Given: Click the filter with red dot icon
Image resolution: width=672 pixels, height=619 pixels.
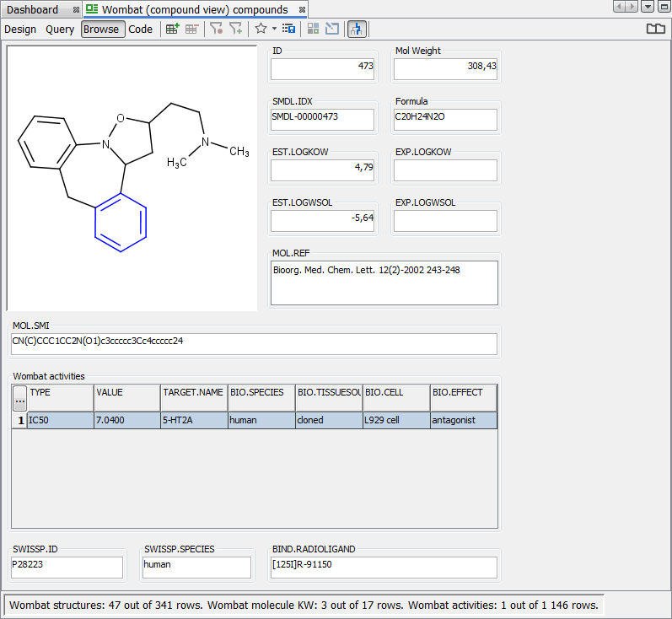Looking at the screenshot, I should (217, 29).
